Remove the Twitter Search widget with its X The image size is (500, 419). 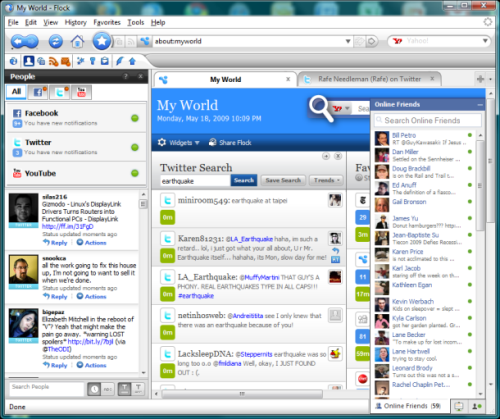[x=338, y=156]
